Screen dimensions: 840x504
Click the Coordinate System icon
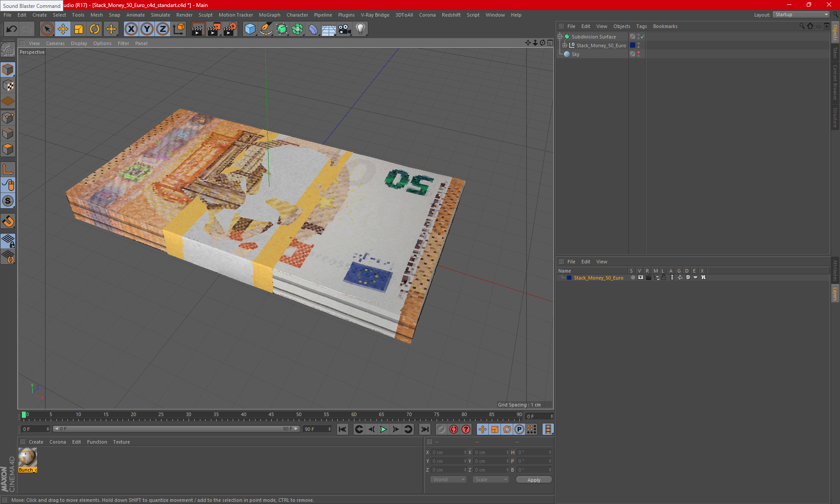(x=179, y=29)
